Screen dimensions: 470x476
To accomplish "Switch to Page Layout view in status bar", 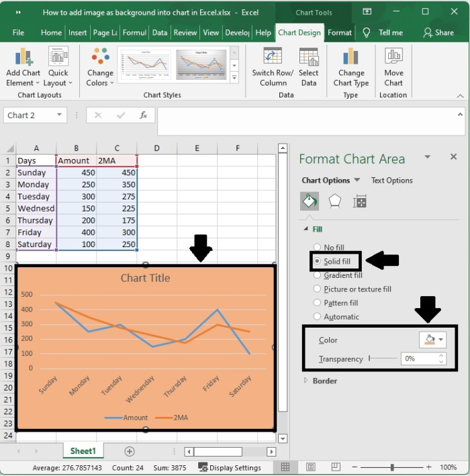I will pos(311,467).
